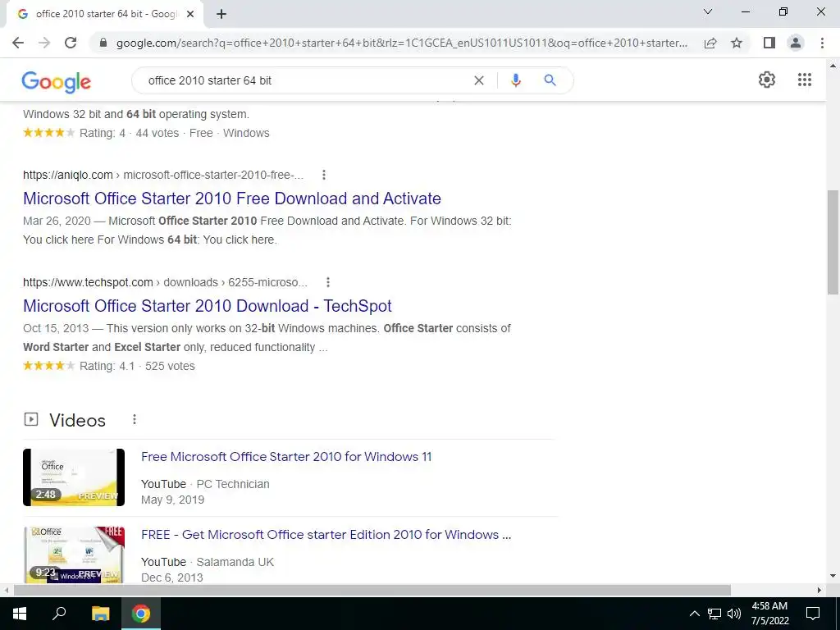Play the 9:23 video thumbnail

[x=74, y=555]
